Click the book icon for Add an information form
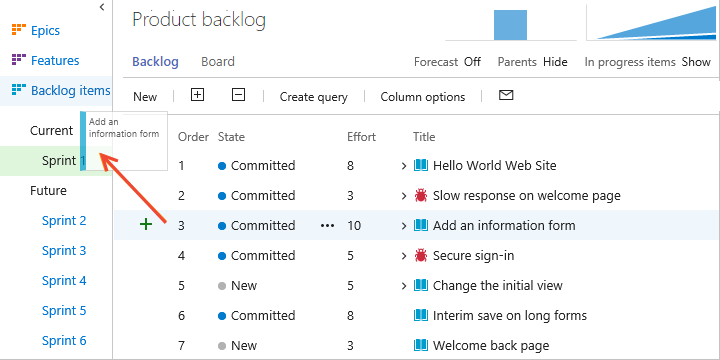The height and width of the screenshot is (360, 720). pyautogui.click(x=421, y=225)
